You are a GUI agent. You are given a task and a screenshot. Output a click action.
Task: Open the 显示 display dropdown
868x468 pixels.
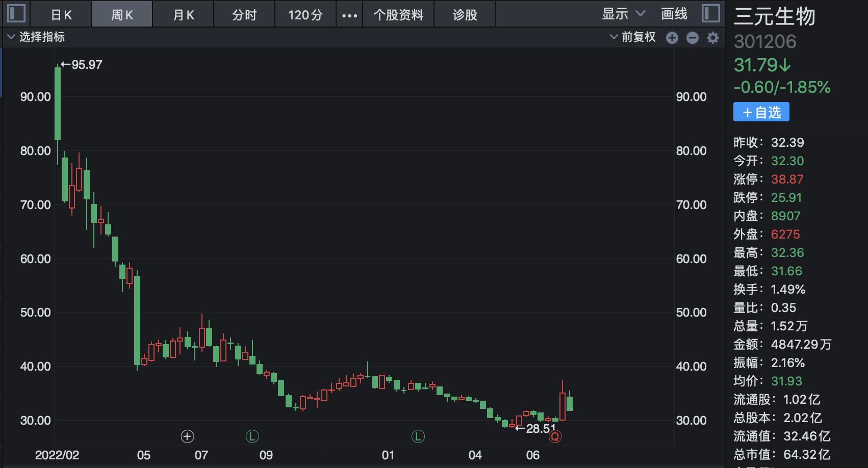tap(618, 14)
